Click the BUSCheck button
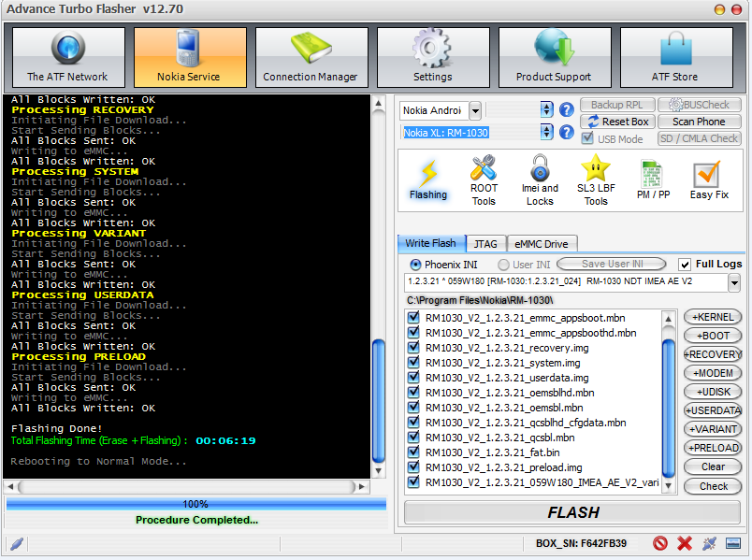This screenshot has width=752, height=560. pyautogui.click(x=700, y=105)
